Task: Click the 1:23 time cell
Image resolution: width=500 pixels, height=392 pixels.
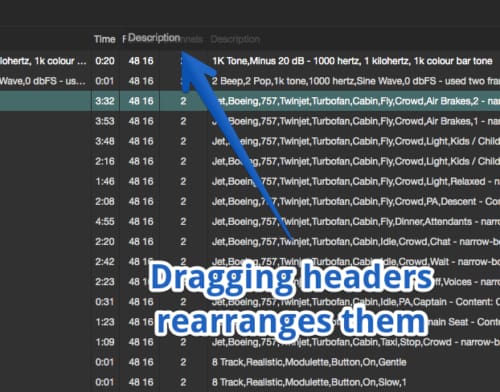Action: click(105, 322)
